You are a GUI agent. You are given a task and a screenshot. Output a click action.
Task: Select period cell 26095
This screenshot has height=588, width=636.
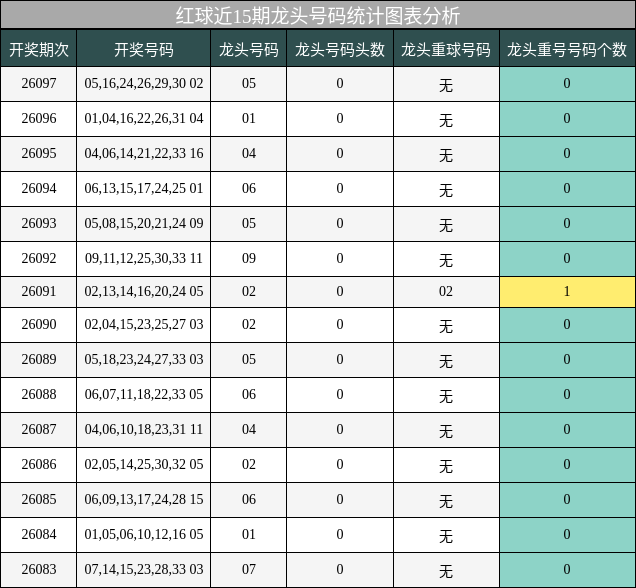pyautogui.click(x=39, y=154)
